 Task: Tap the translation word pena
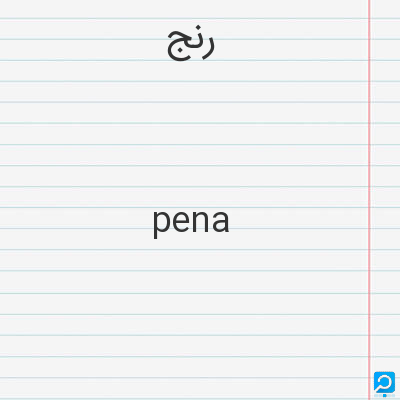tap(191, 221)
